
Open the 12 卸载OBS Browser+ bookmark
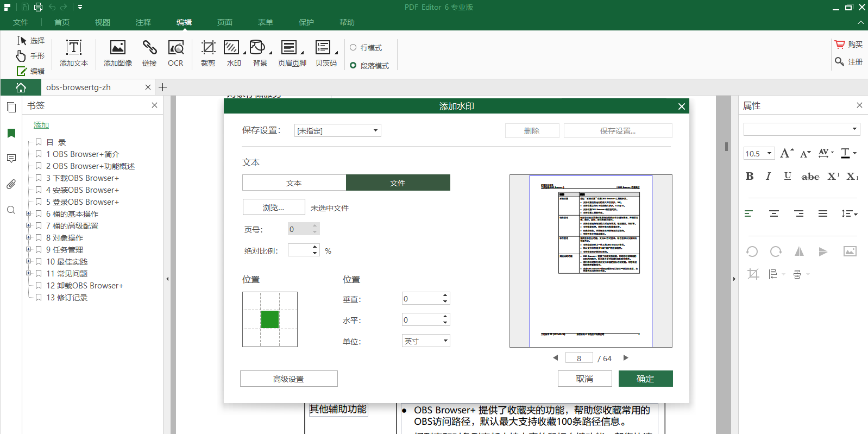(x=85, y=285)
